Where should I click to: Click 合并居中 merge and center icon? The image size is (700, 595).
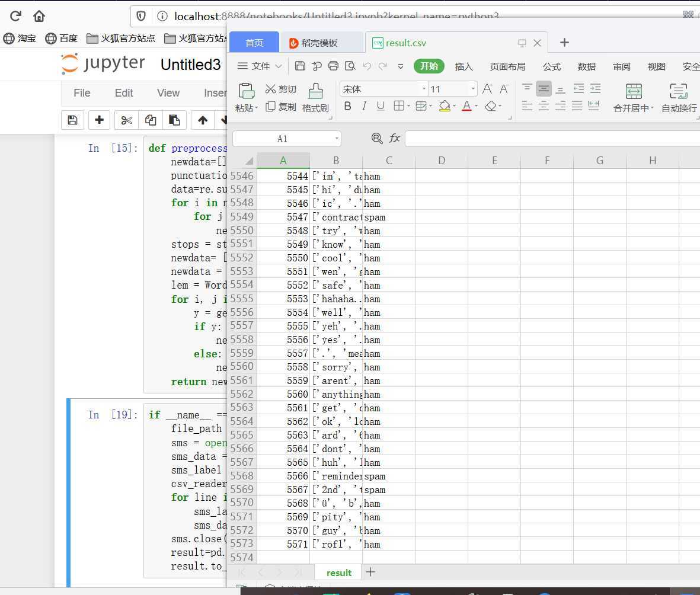tap(634, 91)
